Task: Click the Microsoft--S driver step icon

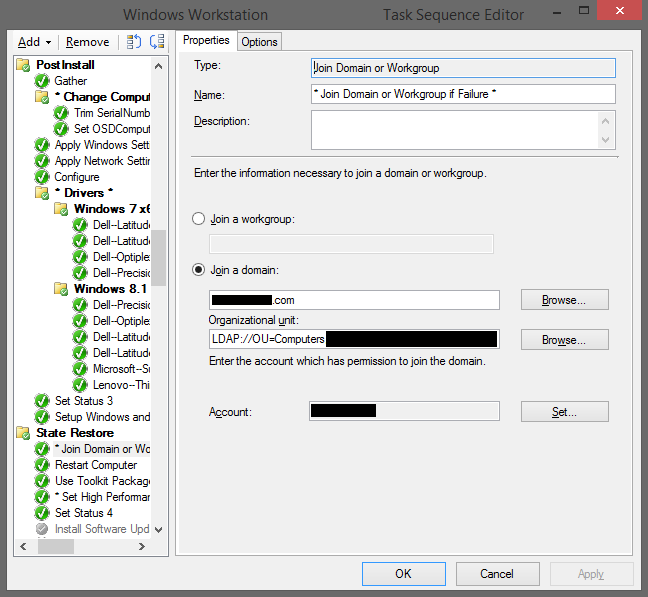Action: tap(80, 369)
